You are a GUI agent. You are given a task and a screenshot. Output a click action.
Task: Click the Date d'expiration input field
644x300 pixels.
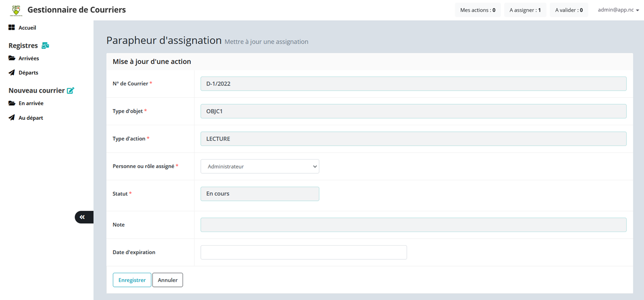coord(303,252)
